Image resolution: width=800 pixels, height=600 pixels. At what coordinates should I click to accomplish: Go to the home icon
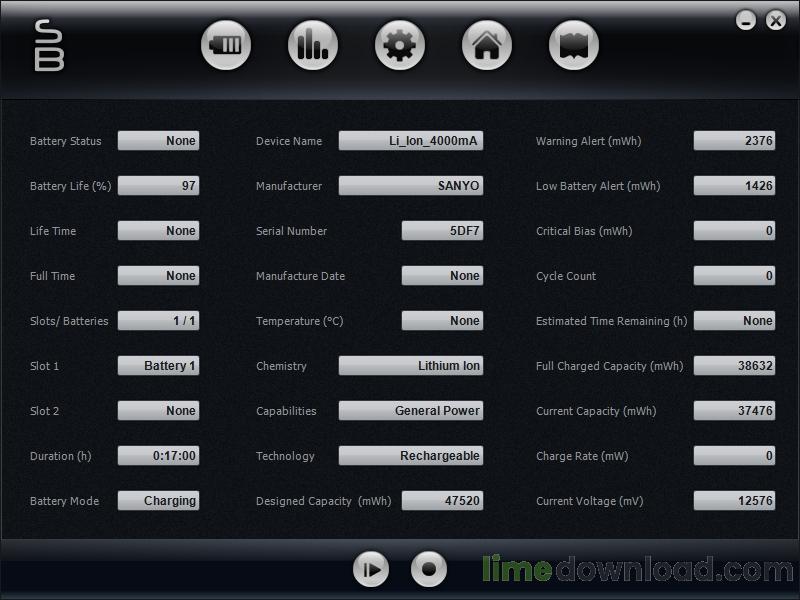487,45
